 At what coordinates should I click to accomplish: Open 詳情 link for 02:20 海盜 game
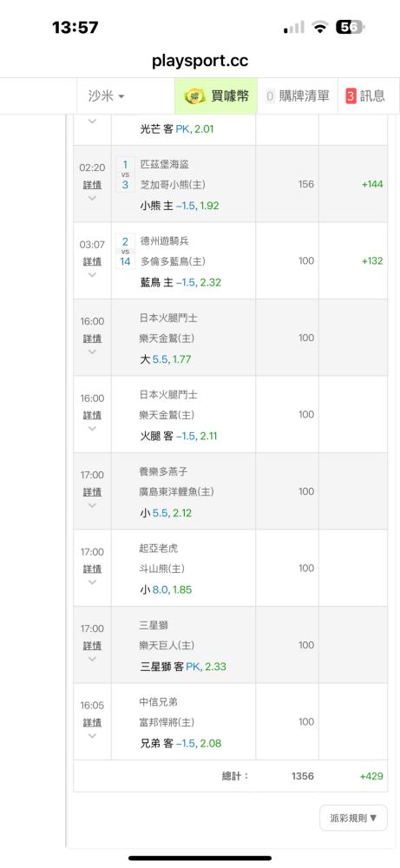[92, 184]
